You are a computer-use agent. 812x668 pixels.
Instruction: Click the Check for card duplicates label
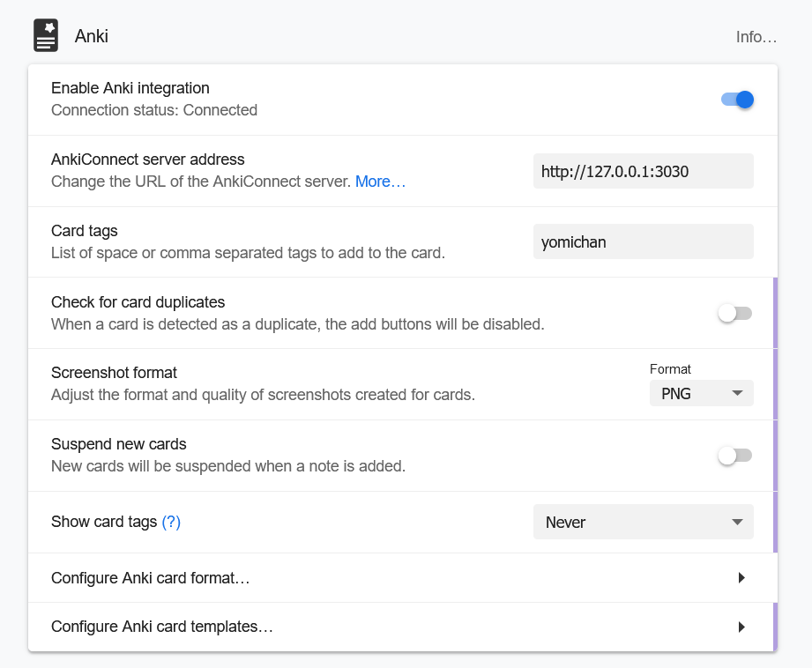138,302
